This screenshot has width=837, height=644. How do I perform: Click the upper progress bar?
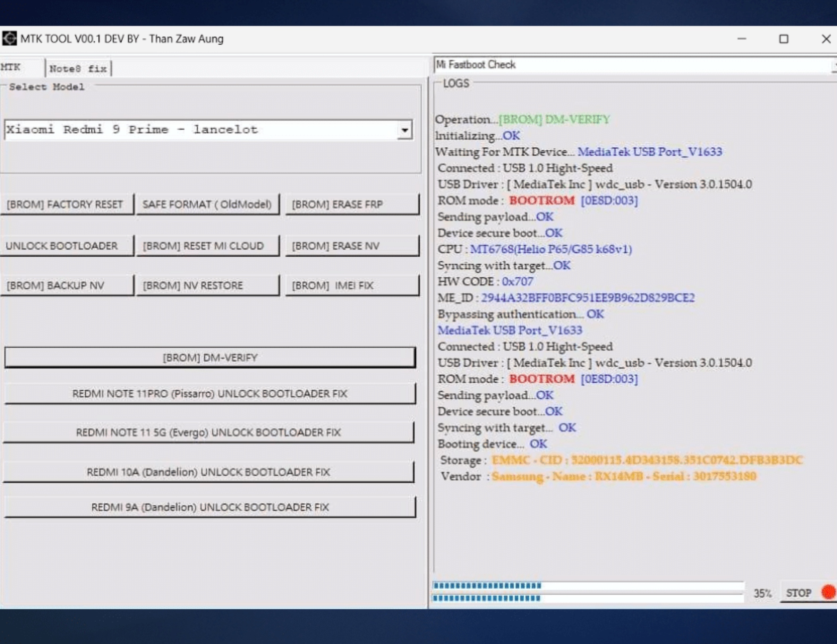pos(588,585)
